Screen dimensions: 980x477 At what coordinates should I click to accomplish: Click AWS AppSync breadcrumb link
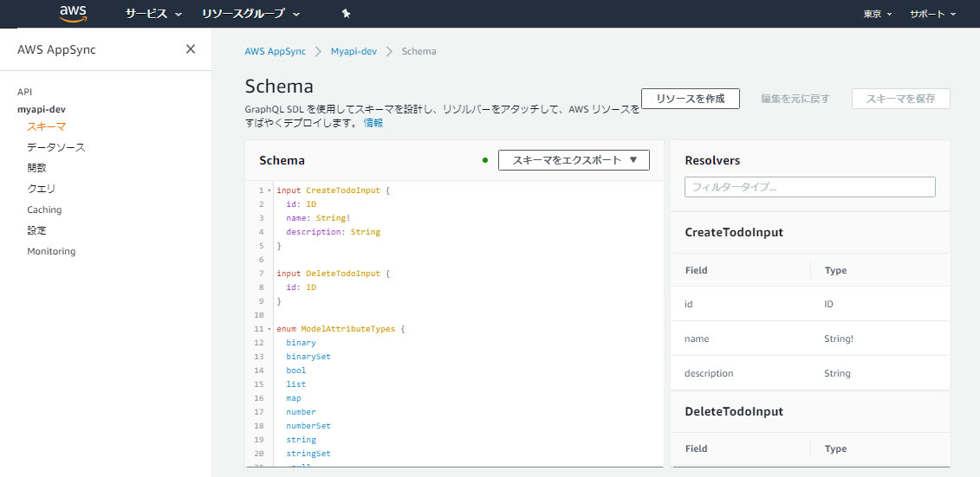[x=276, y=51]
